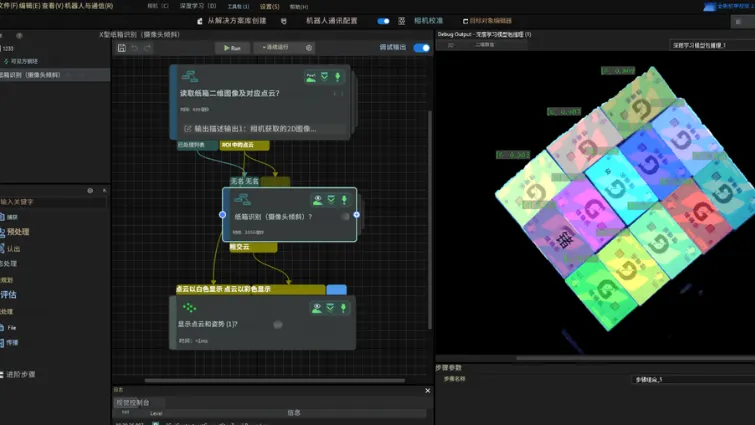Click the graph editor horizontal scrollbar
Screen dimensions: 755x425
(x=274, y=380)
